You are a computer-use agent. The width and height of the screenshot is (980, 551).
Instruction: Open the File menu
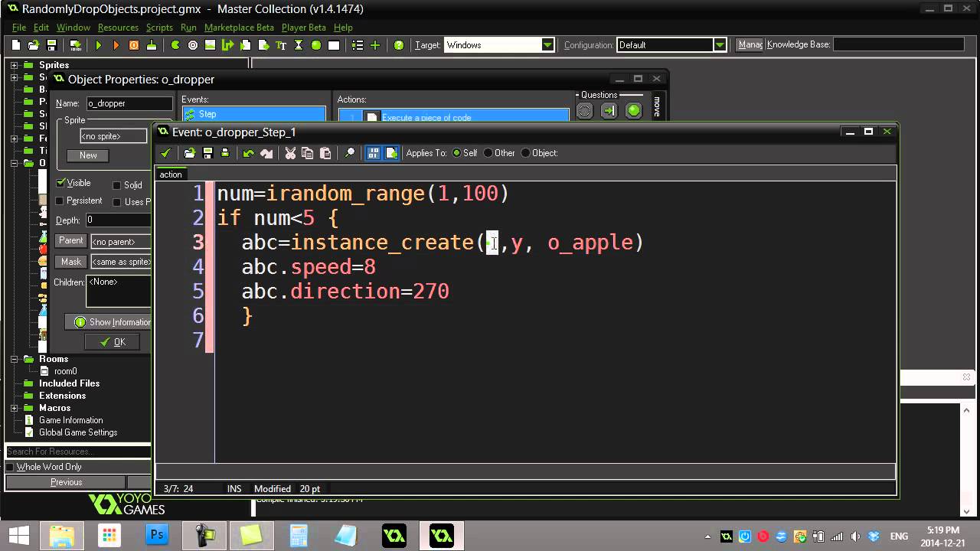coord(19,28)
